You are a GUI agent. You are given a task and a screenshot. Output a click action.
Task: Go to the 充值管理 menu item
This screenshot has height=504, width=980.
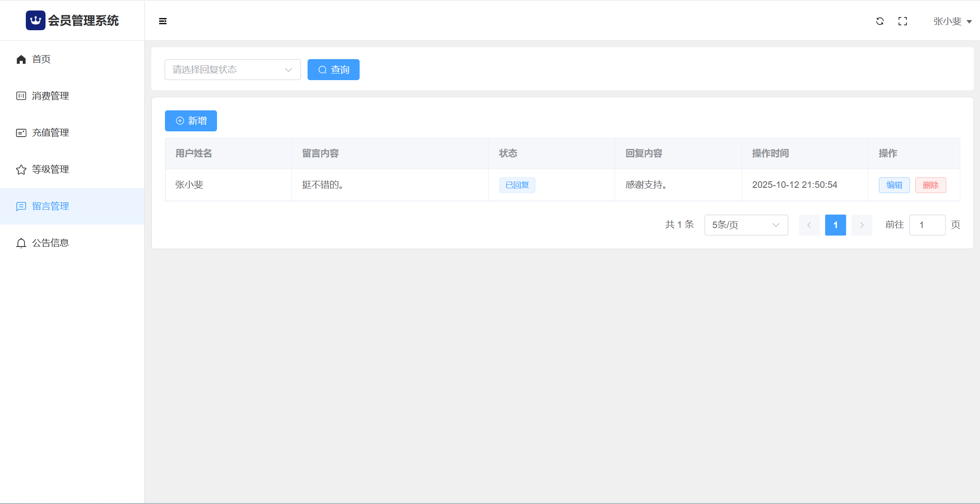50,133
